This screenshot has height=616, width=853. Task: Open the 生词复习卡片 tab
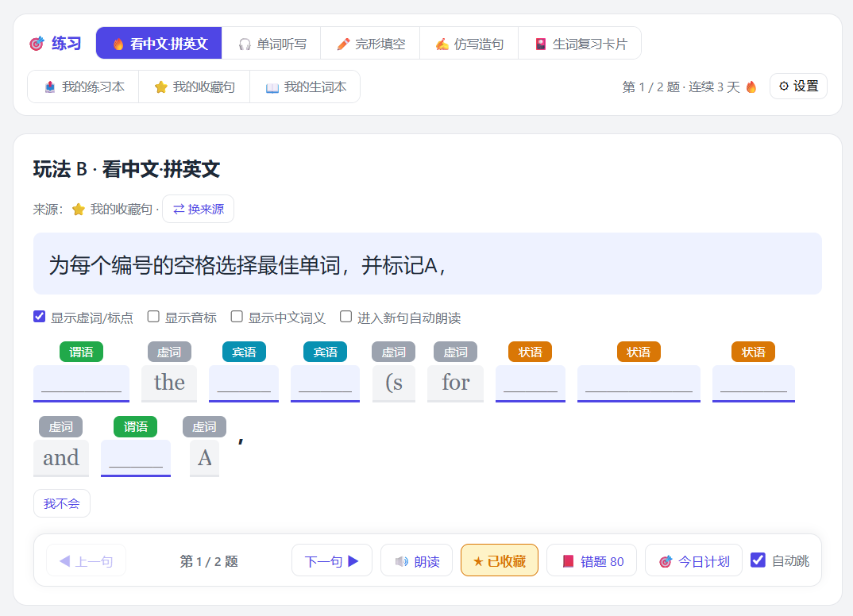(580, 43)
